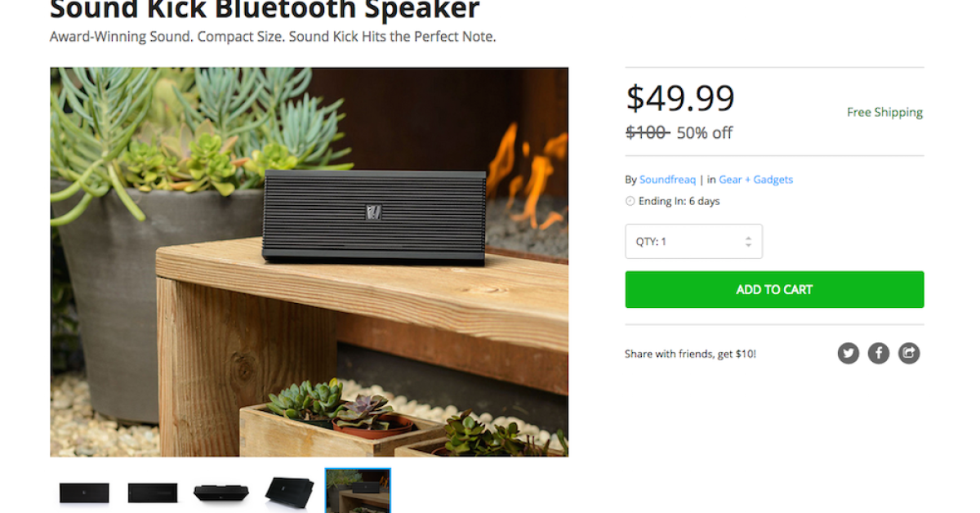
Task: Click the quantity selector up-down arrows
Action: tap(748, 242)
